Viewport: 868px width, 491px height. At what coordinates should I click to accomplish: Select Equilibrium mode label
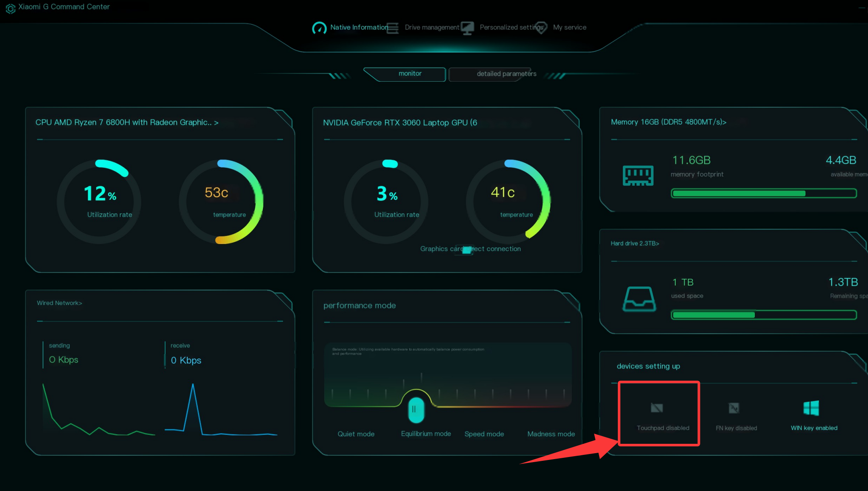[426, 434]
